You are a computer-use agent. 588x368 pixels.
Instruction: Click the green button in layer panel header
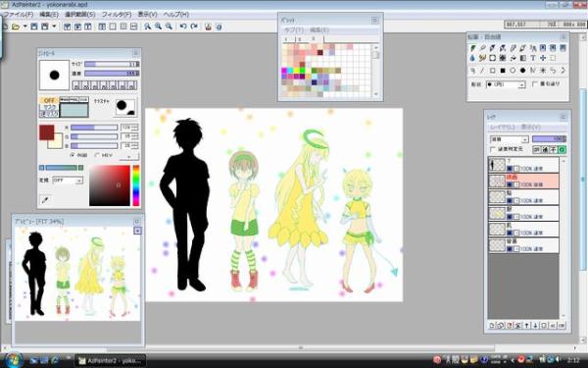[562, 149]
